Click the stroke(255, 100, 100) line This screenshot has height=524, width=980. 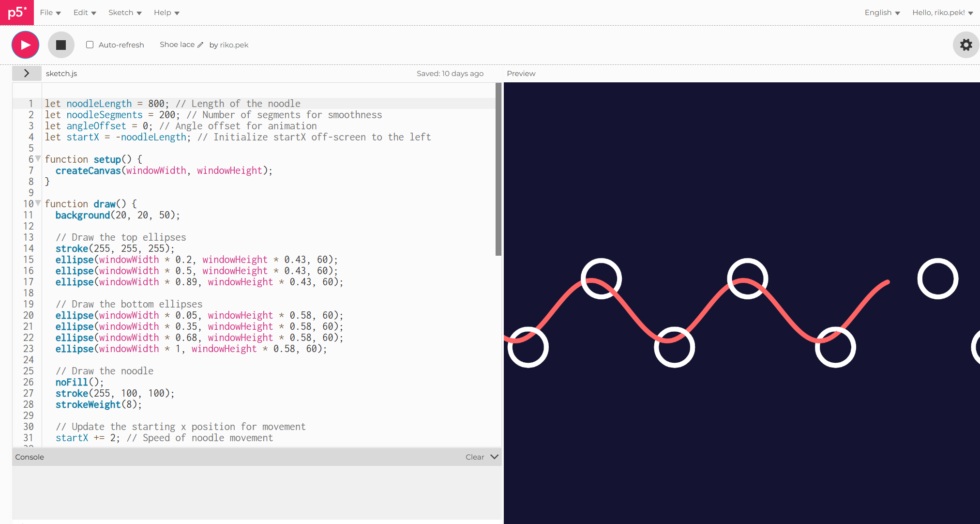click(x=115, y=393)
